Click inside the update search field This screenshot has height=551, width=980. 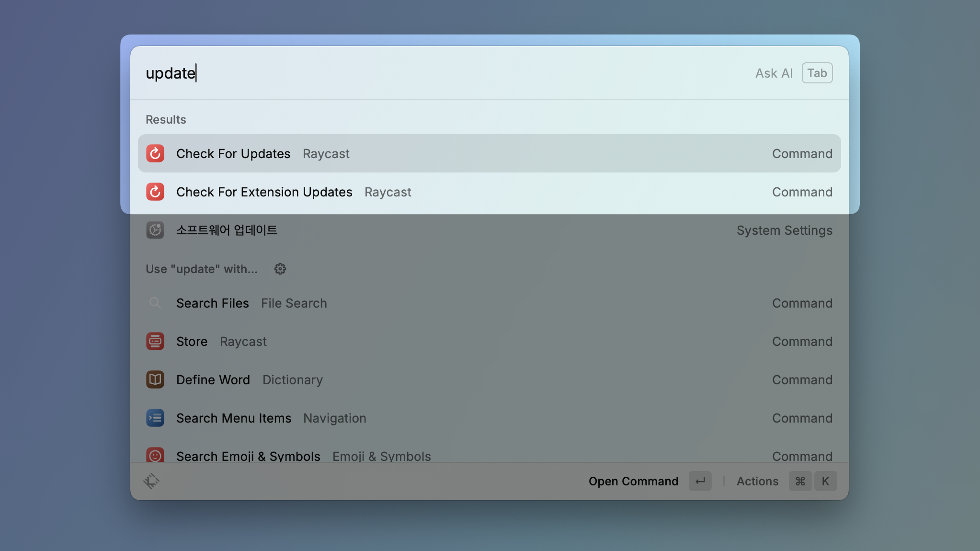[x=335, y=73]
